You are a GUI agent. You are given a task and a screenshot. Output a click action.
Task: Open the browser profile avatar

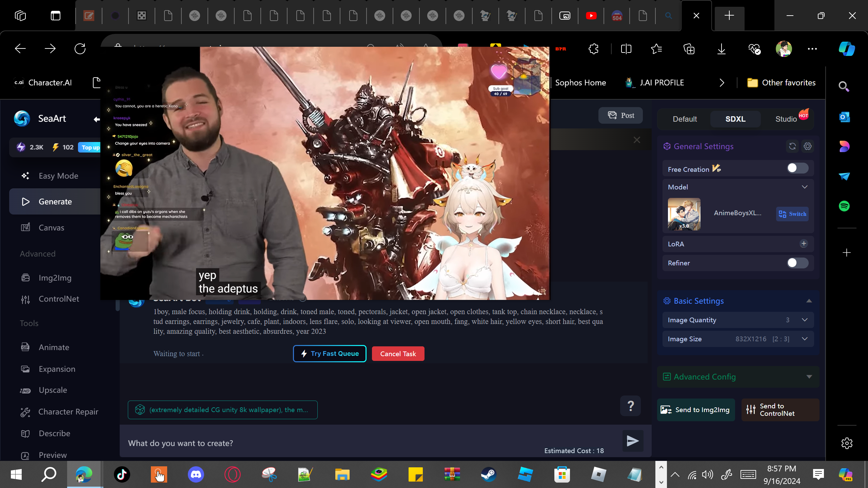coord(784,49)
